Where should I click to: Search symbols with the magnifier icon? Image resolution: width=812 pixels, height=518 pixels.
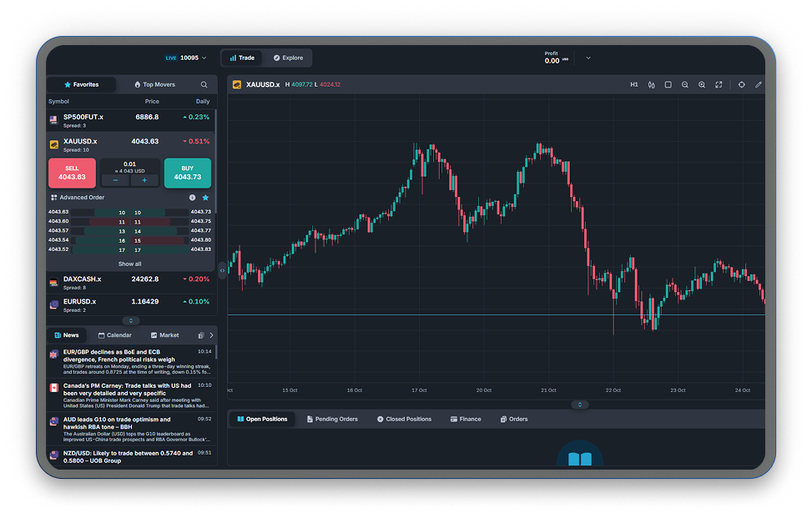(204, 84)
